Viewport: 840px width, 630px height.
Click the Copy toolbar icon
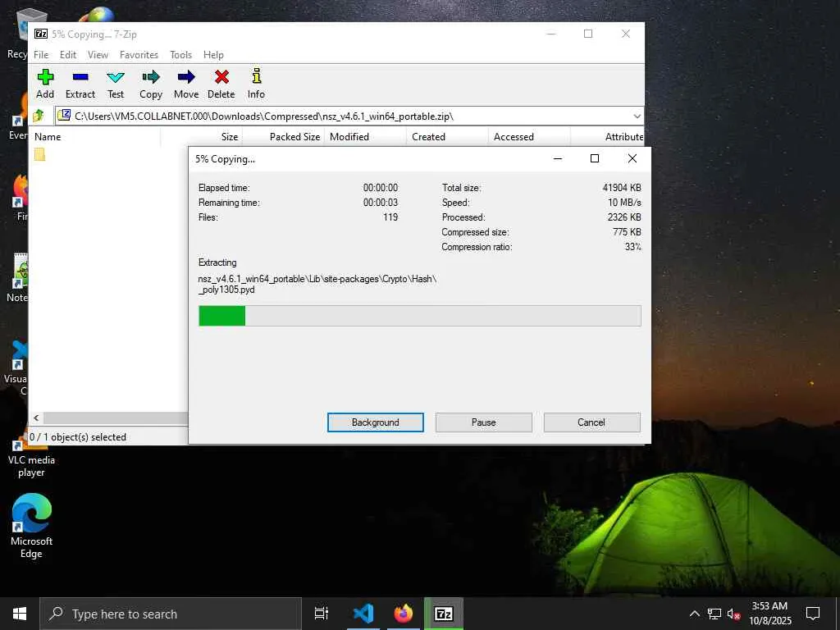pyautogui.click(x=151, y=84)
